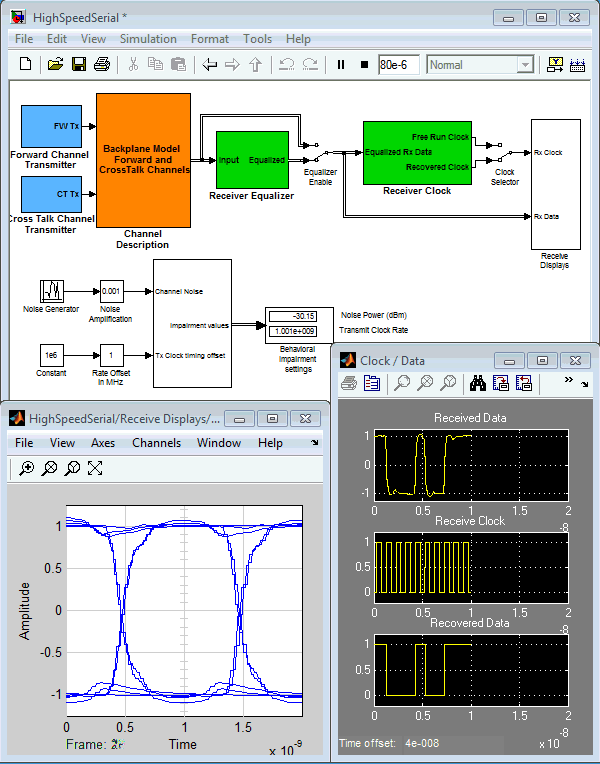The width and height of the screenshot is (600, 764).
Task: Toggle the Clock Selector switch block
Action: tap(505, 152)
